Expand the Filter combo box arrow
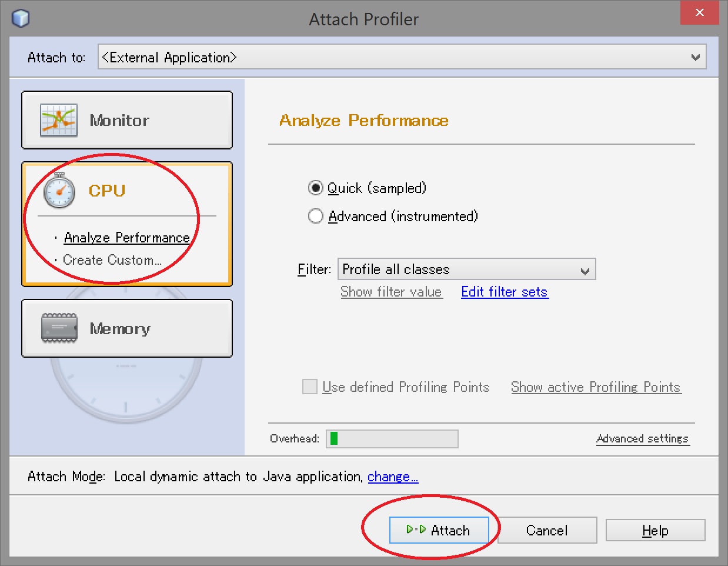728x566 pixels. coord(585,270)
